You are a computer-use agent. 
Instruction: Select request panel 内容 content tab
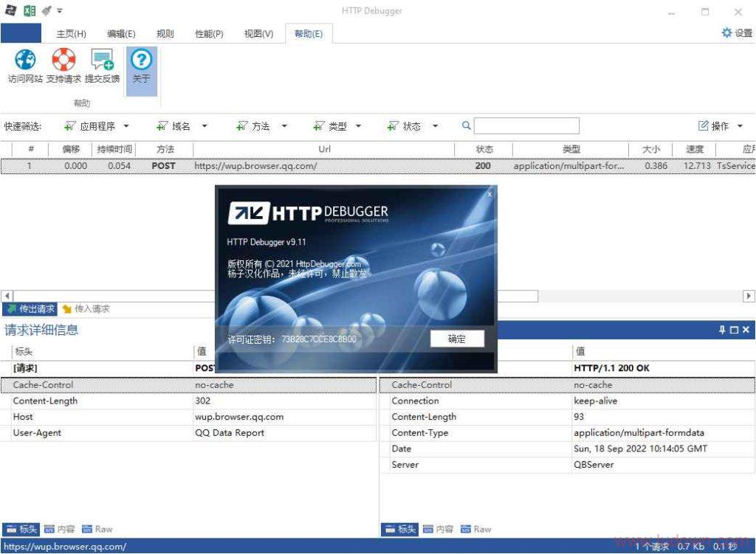pyautogui.click(x=59, y=529)
